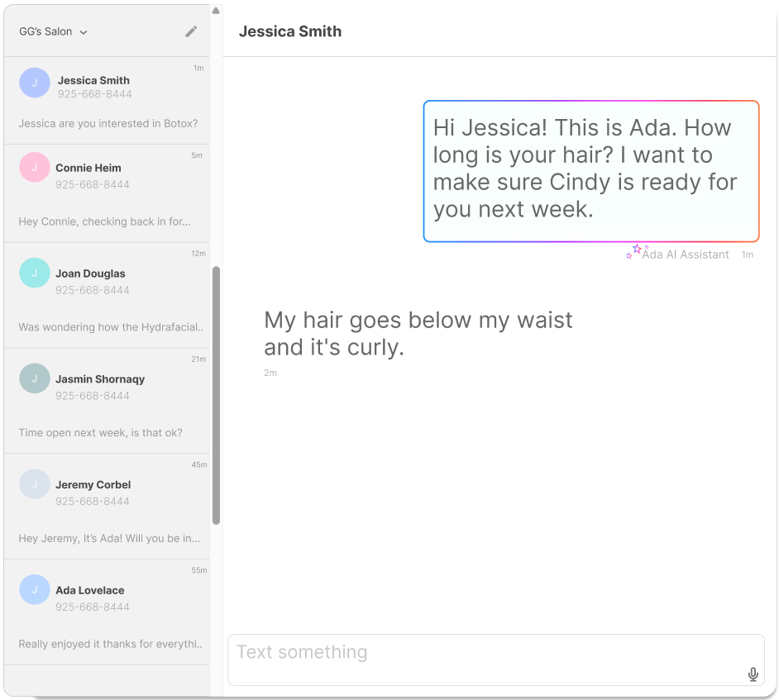Click the 2m timestamp under Jessica's reply
This screenshot has height=700, width=779.
click(x=270, y=373)
